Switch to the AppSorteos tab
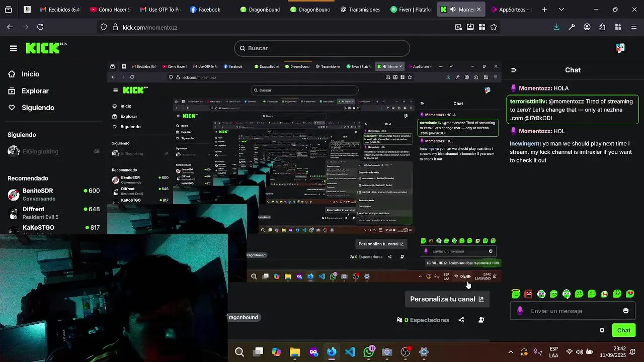The width and height of the screenshot is (644, 362). point(510,10)
